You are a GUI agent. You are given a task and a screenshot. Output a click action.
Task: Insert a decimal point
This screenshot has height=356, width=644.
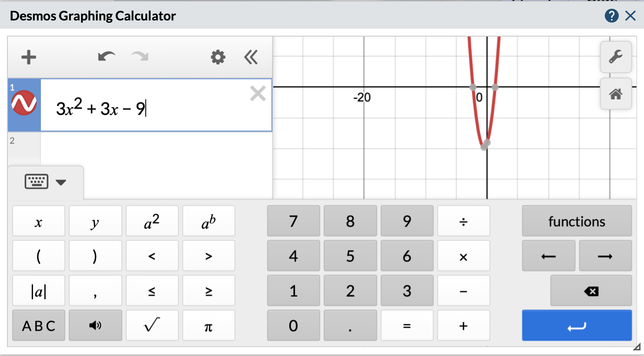(350, 326)
